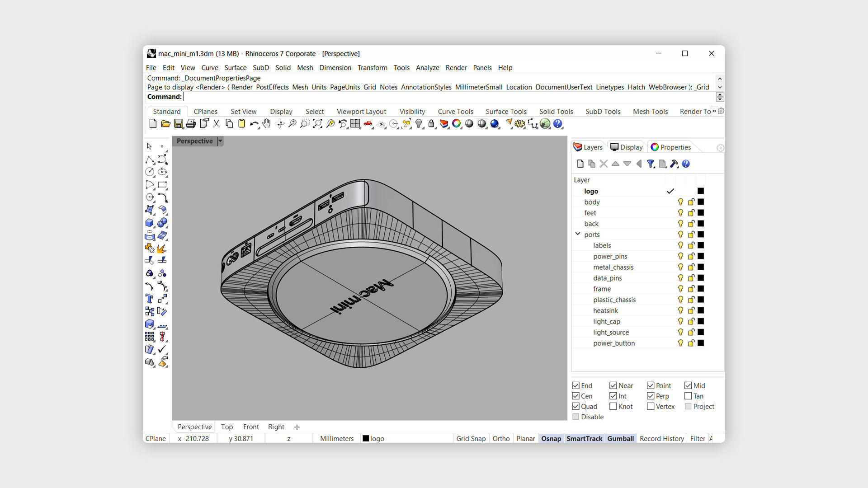Change the logo layer black color swatch
Screen dimensions: 868x488
click(x=701, y=191)
